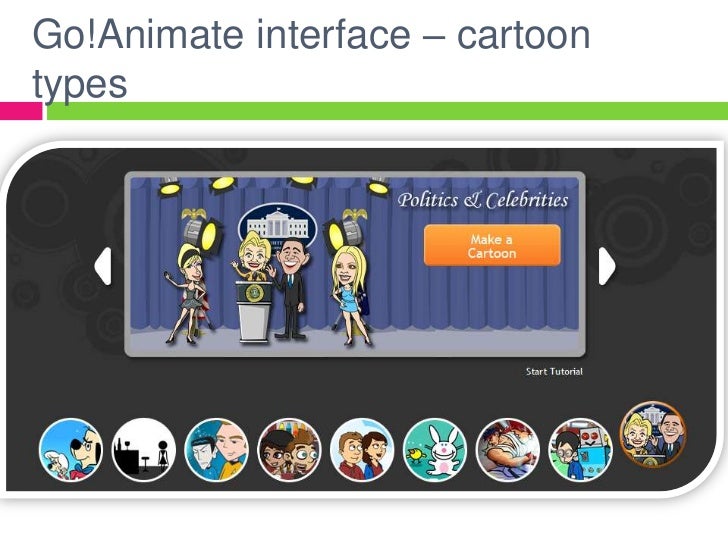Select the robot and boy theme icon

pos(580,449)
